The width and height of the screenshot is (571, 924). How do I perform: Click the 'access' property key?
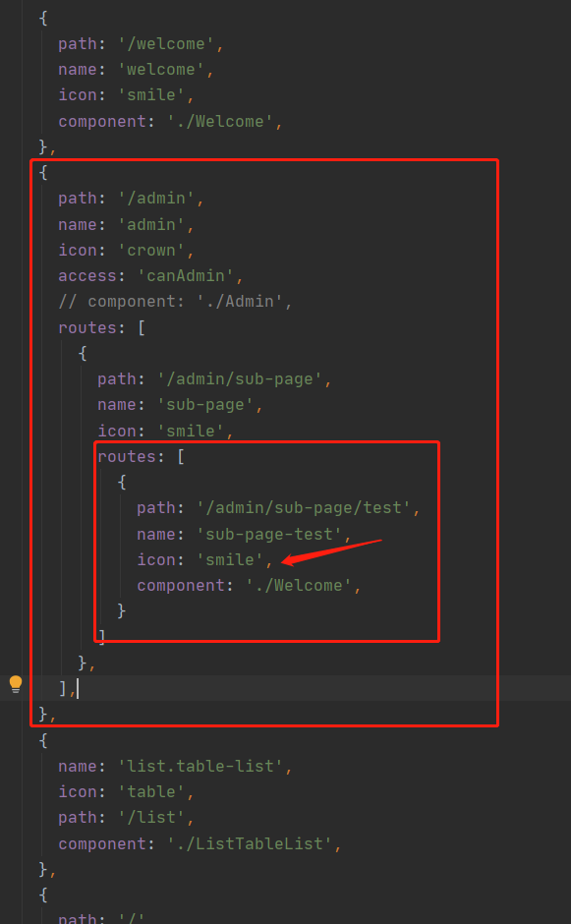87,276
